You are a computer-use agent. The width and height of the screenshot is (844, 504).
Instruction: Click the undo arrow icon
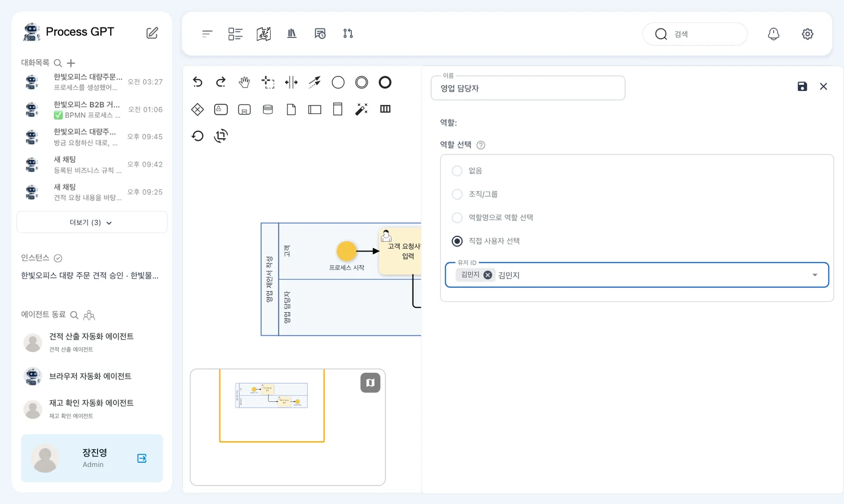click(197, 82)
